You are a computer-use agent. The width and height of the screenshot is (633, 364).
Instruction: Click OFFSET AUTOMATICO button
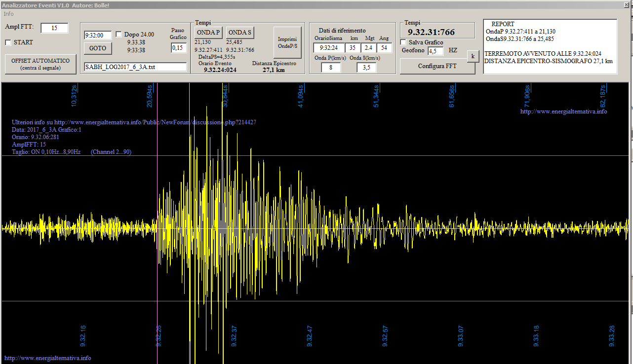tap(40, 64)
